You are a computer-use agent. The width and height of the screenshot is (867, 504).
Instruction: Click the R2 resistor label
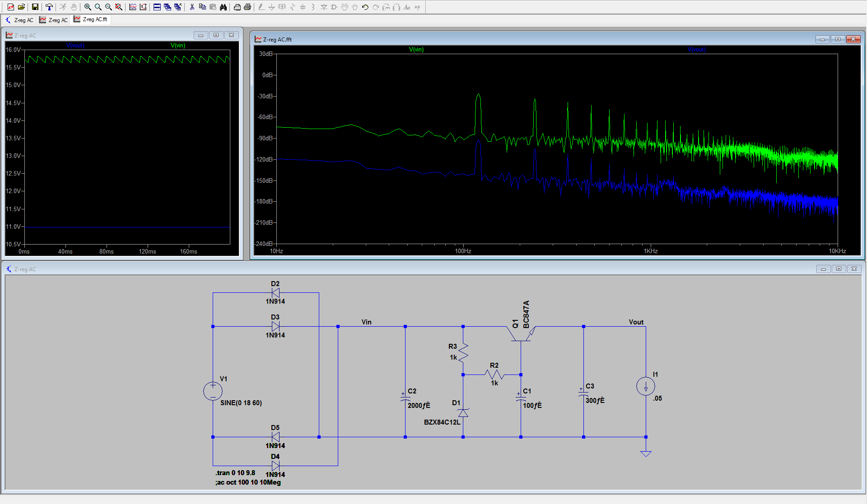(494, 365)
